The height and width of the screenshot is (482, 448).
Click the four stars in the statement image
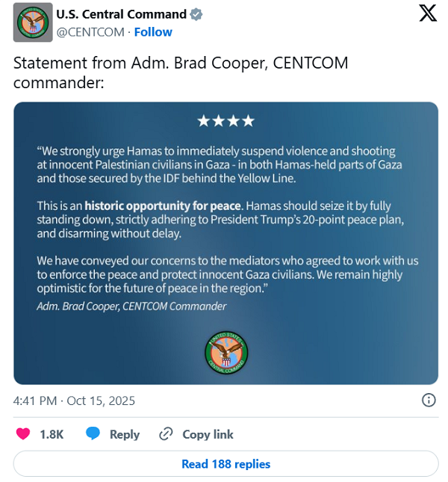pyautogui.click(x=225, y=121)
